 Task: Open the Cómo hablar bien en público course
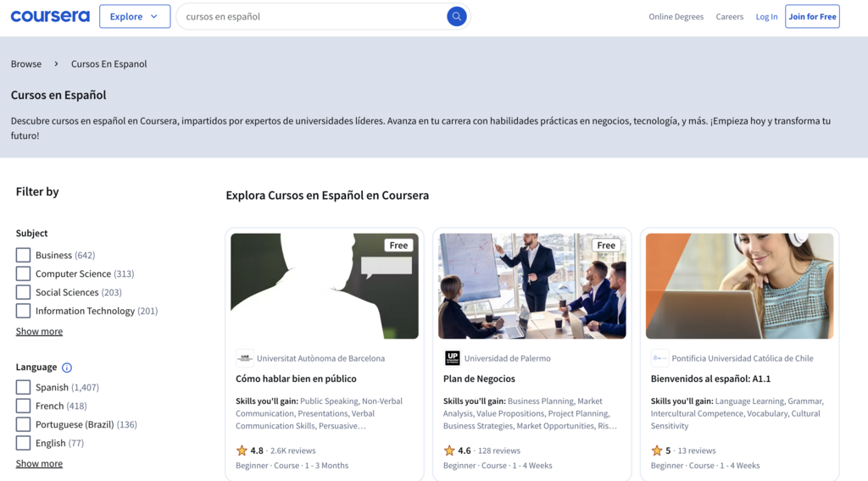(296, 379)
